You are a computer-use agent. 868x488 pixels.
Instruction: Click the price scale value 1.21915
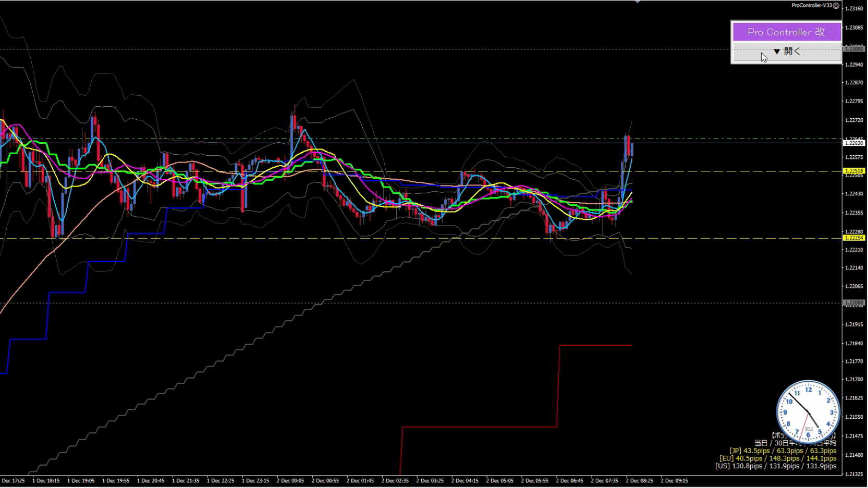pos(854,324)
